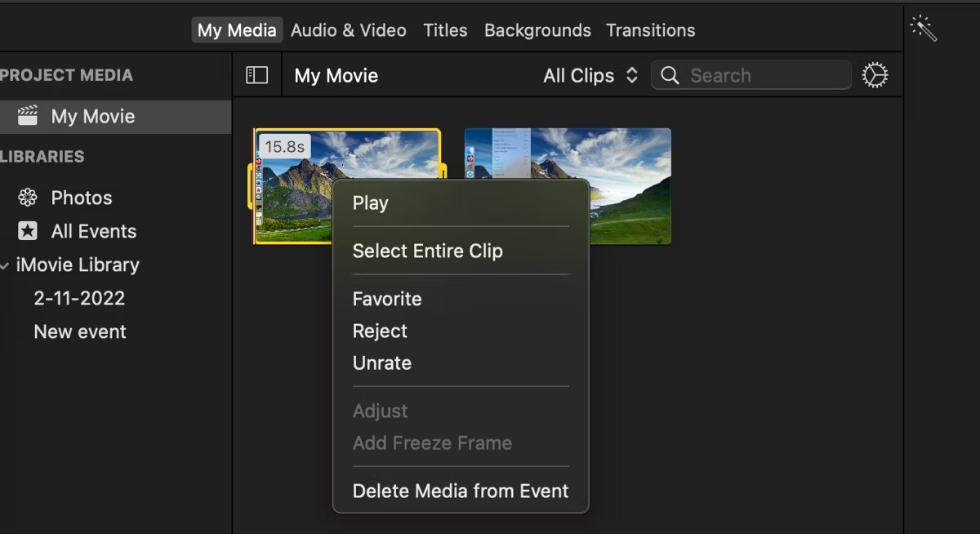Open browser settings gear icon
The width and height of the screenshot is (980, 534).
pyautogui.click(x=875, y=75)
